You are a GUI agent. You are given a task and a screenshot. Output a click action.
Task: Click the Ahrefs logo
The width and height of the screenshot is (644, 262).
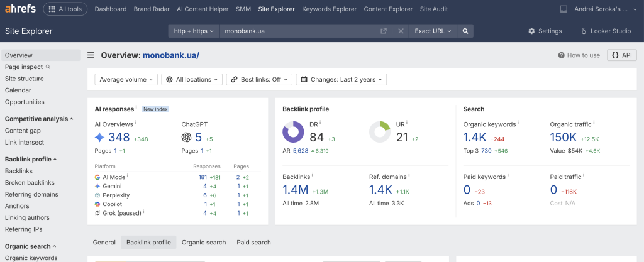coord(20,9)
